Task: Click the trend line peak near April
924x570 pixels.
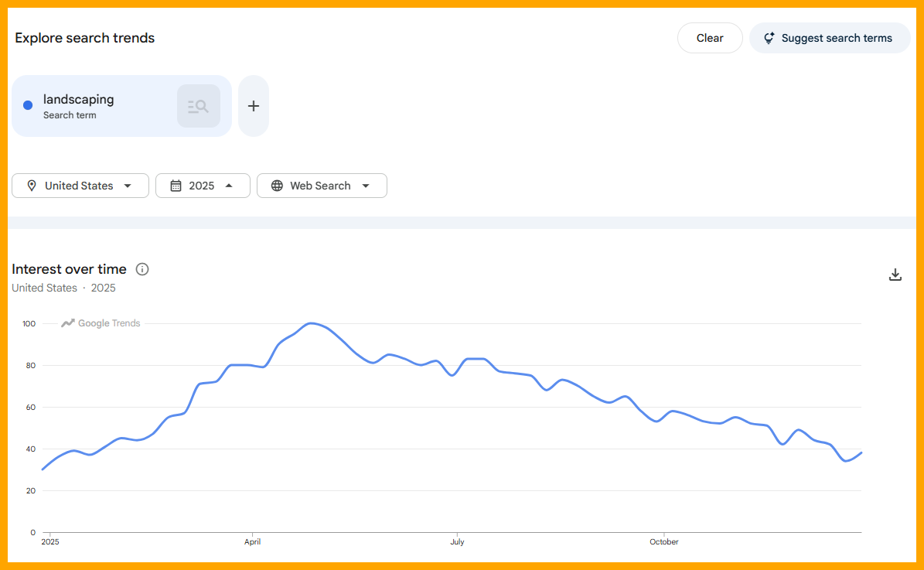Action: click(312, 324)
